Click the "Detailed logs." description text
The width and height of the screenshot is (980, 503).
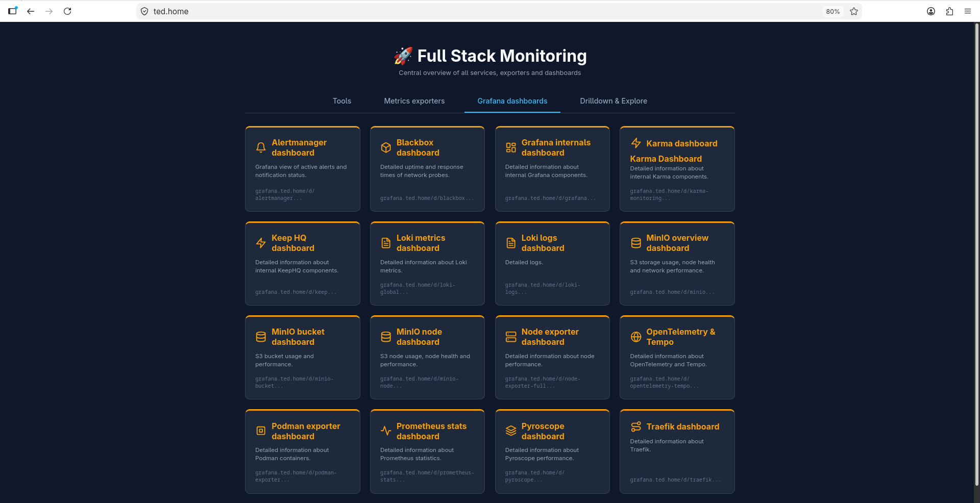[524, 263]
